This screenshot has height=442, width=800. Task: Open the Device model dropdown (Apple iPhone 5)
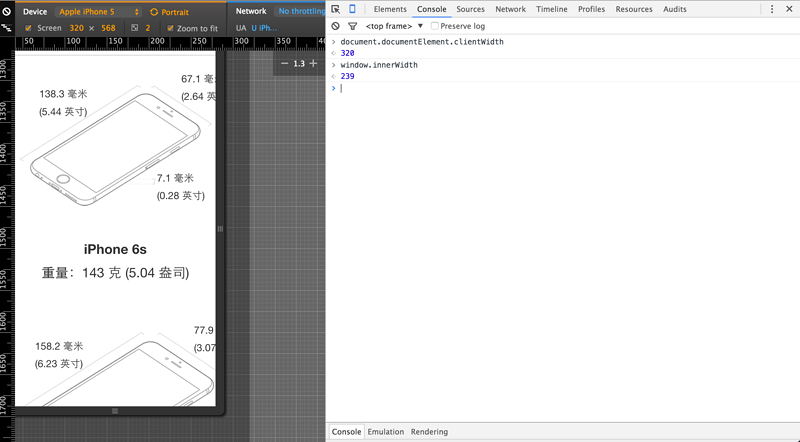click(x=99, y=12)
